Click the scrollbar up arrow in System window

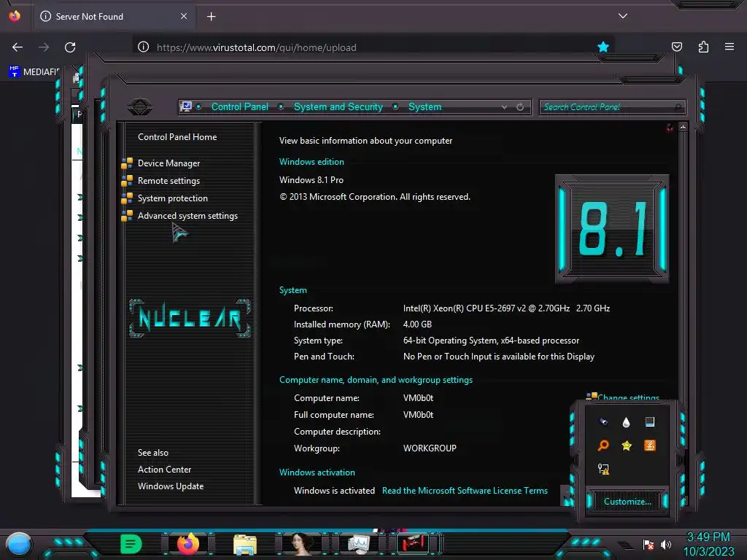pos(683,127)
